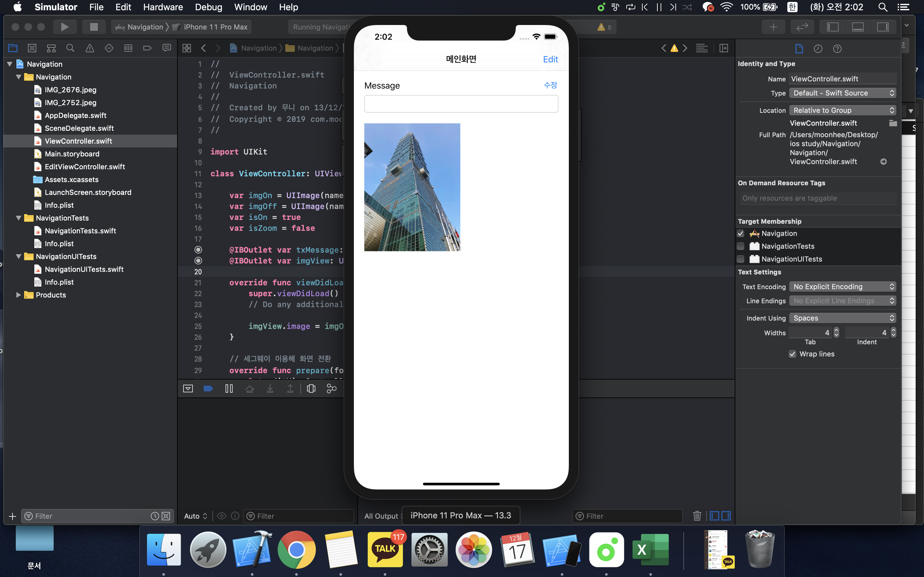Tap the 수정 link next to Message
The width and height of the screenshot is (924, 577).
tap(550, 85)
